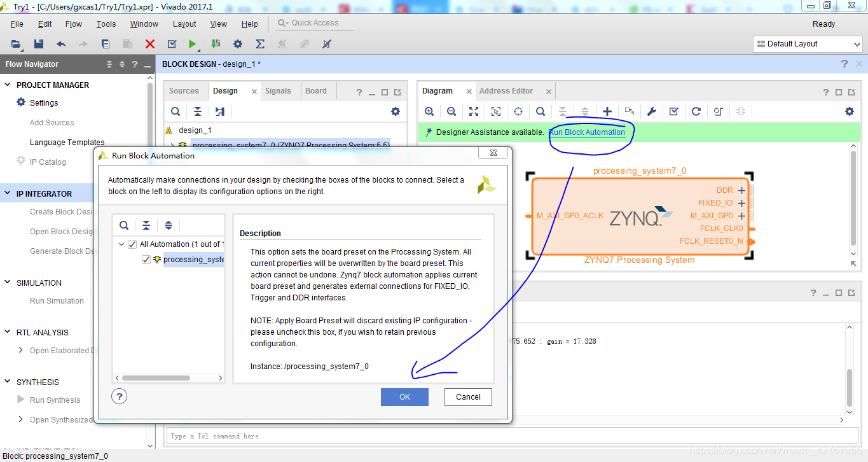Expand the DDR port on ZYNQ block
Image resolution: width=868 pixels, height=462 pixels.
click(x=741, y=190)
